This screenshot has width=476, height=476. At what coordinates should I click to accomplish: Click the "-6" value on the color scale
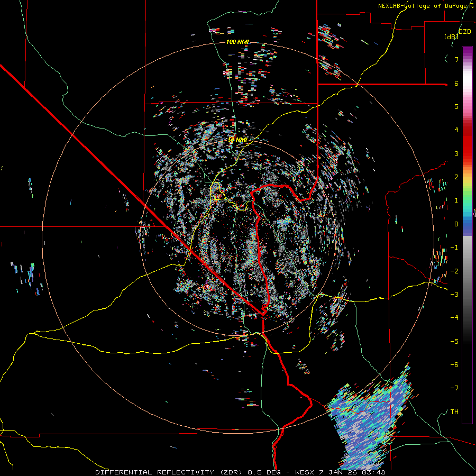[x=454, y=365]
